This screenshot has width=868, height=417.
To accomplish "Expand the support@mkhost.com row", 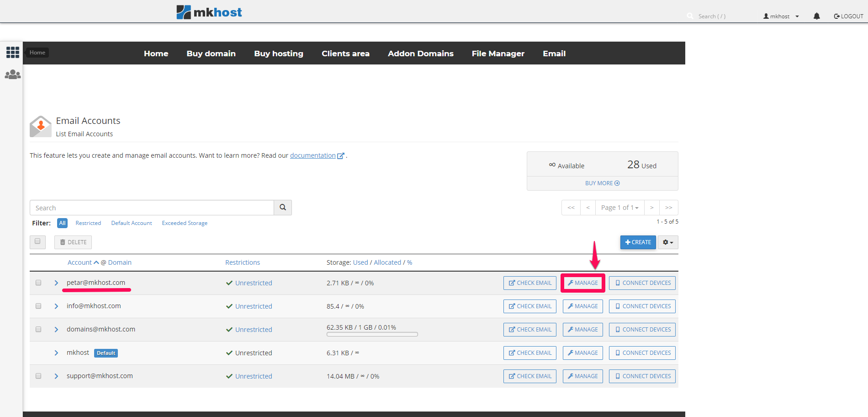I will click(x=56, y=376).
